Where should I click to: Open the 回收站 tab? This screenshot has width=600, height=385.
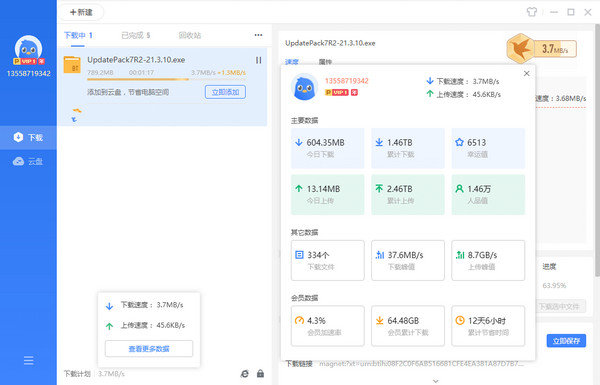tap(189, 35)
